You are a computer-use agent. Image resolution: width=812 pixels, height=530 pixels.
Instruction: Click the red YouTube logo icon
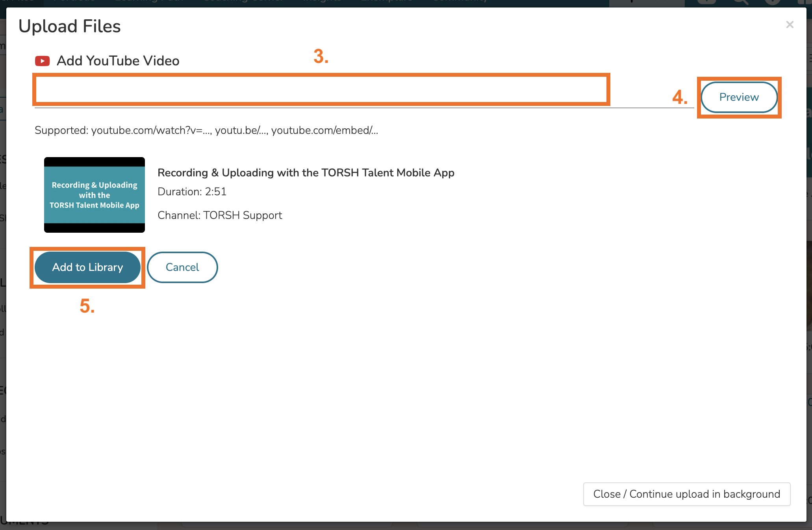pos(42,61)
